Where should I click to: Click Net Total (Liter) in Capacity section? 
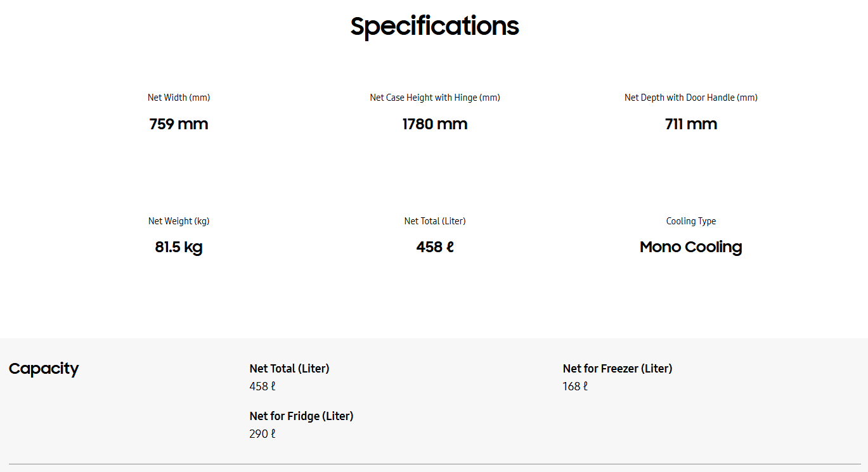pos(289,369)
